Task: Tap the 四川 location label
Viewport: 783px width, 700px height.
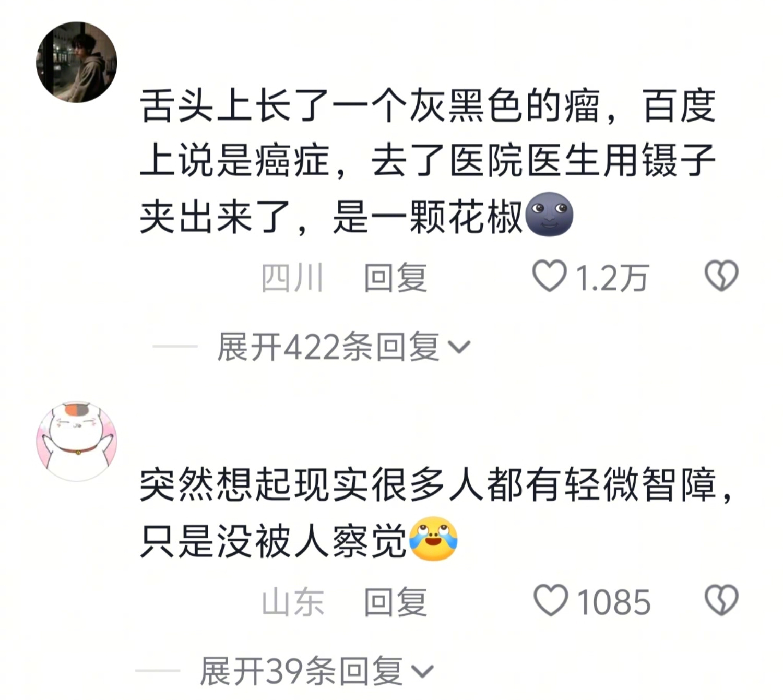Action: 292,277
